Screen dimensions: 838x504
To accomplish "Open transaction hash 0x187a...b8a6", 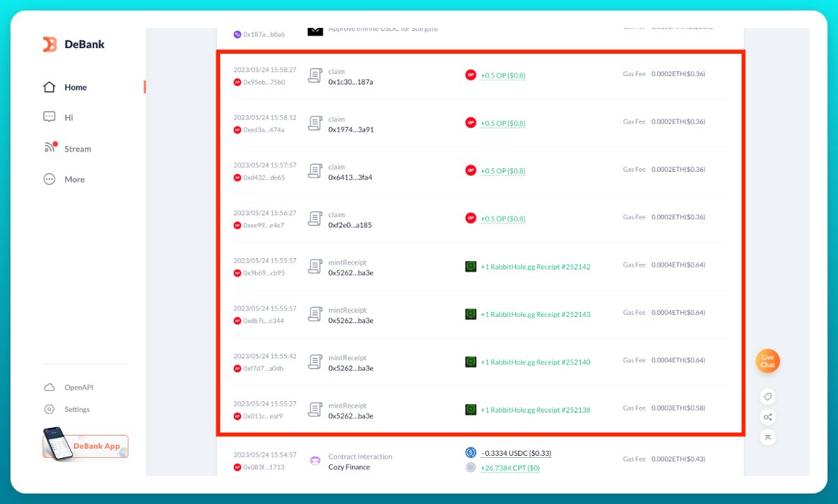I will (x=264, y=34).
